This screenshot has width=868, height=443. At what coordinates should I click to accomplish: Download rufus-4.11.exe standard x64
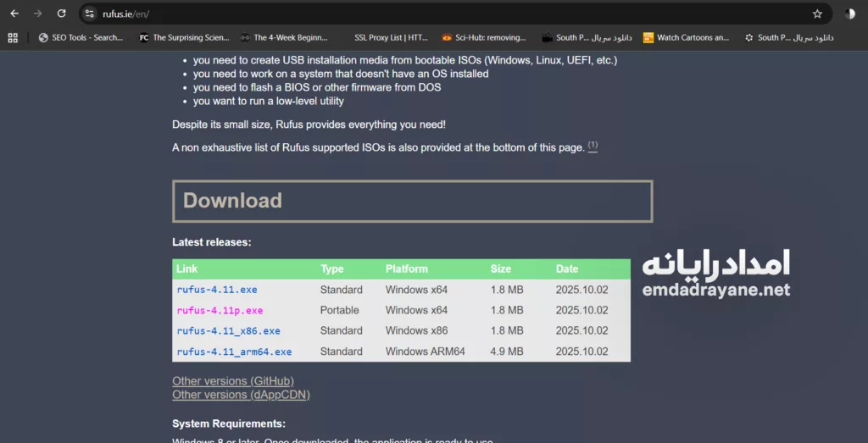(217, 290)
